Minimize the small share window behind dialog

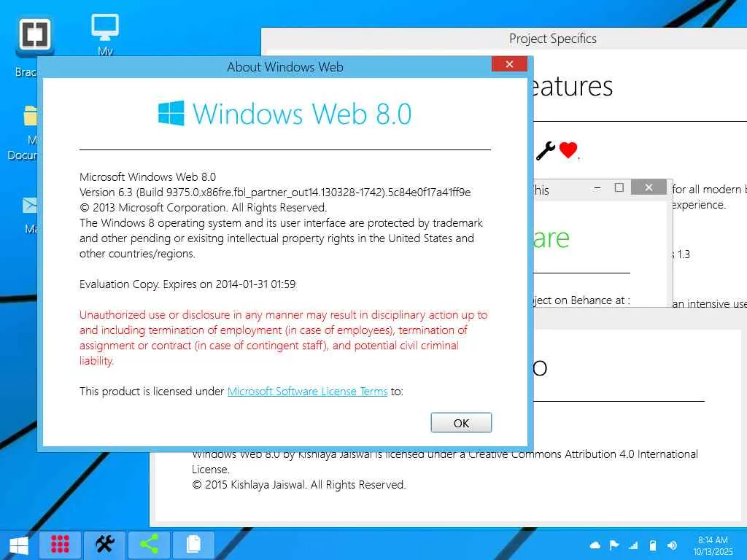coord(597,187)
